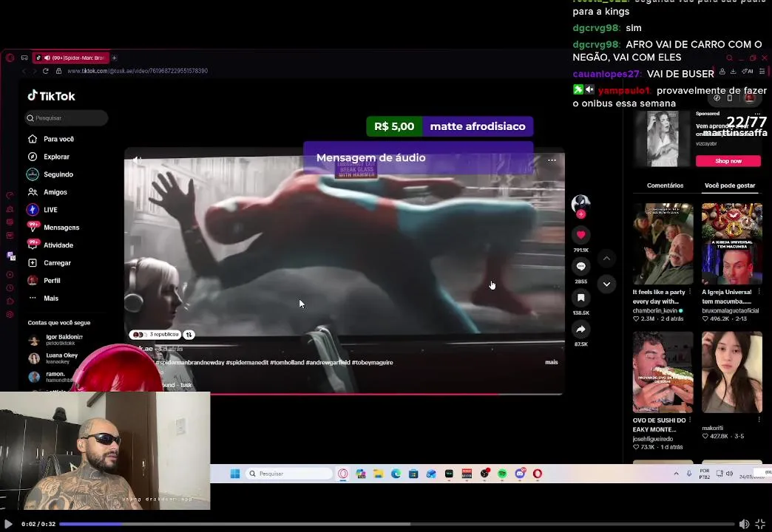Play the recording with the player play button

(x=8, y=524)
